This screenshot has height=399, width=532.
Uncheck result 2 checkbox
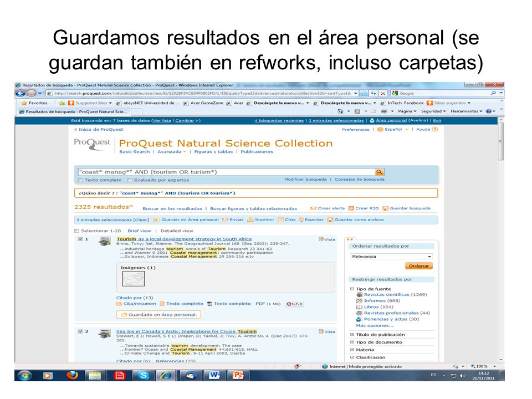80,331
